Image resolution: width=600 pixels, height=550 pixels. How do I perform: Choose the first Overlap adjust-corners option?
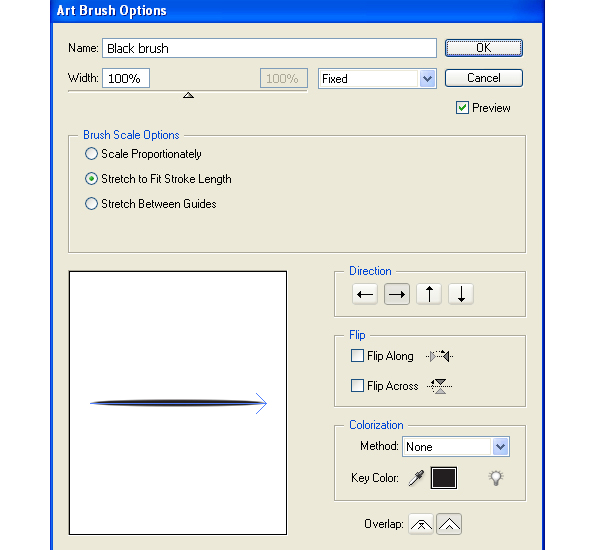421,524
